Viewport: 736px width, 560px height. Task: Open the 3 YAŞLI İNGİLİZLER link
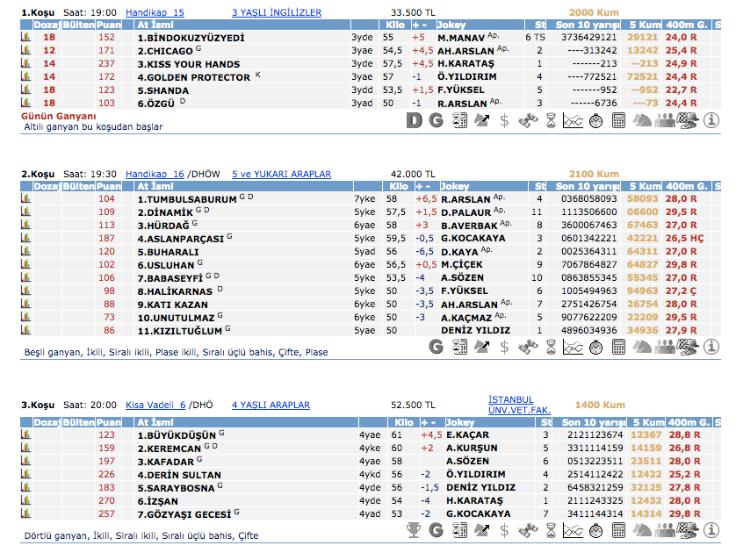coord(276,13)
